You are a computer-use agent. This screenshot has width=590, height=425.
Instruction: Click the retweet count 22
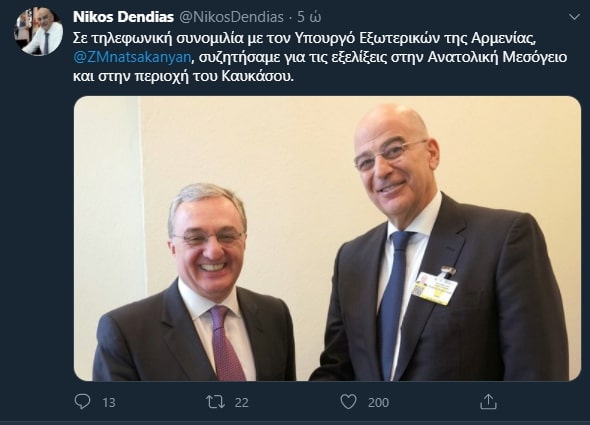pos(242,402)
